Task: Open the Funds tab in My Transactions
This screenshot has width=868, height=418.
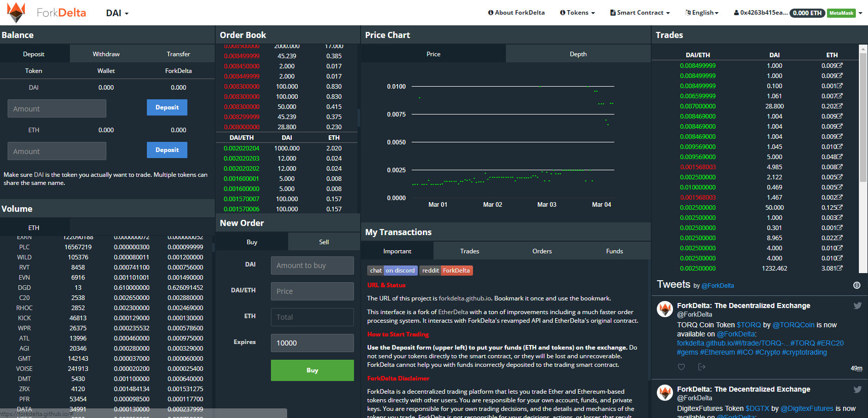Action: point(614,251)
